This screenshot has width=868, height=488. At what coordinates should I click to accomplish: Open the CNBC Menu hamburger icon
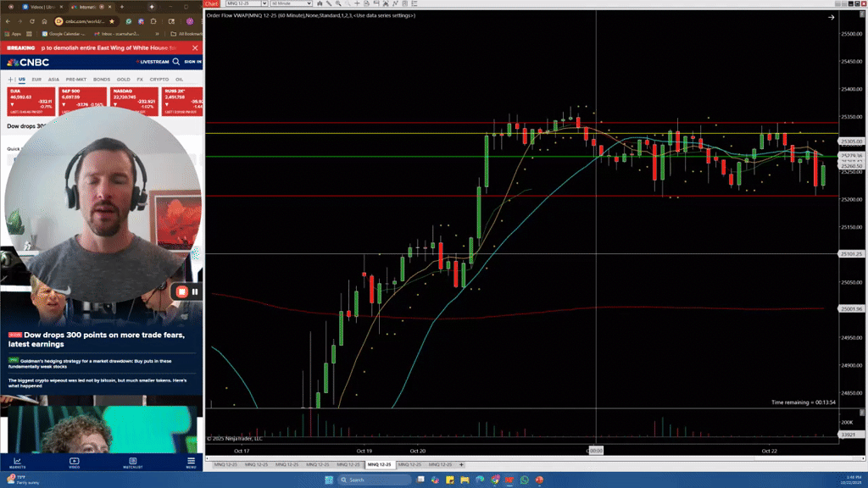coord(191,463)
